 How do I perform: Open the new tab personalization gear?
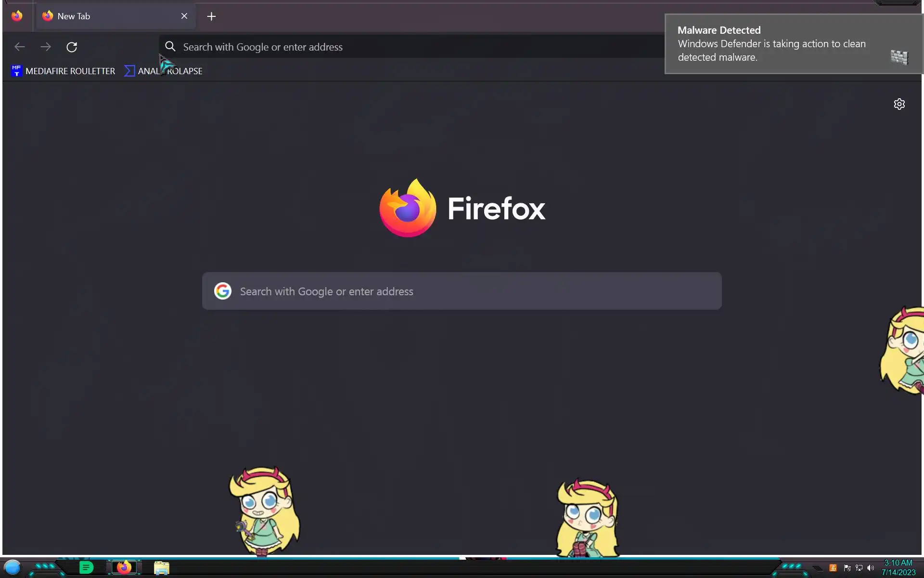[x=899, y=104]
